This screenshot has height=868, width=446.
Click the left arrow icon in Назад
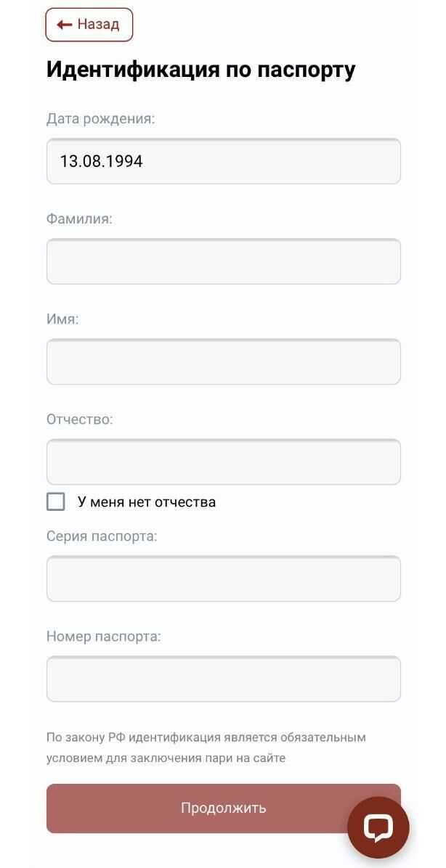(x=64, y=25)
